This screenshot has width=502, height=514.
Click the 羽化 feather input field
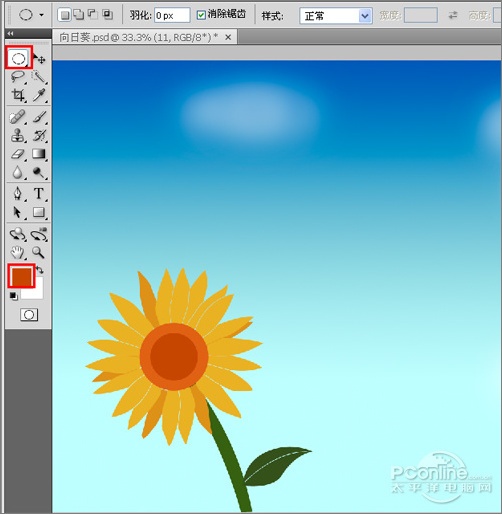[172, 15]
